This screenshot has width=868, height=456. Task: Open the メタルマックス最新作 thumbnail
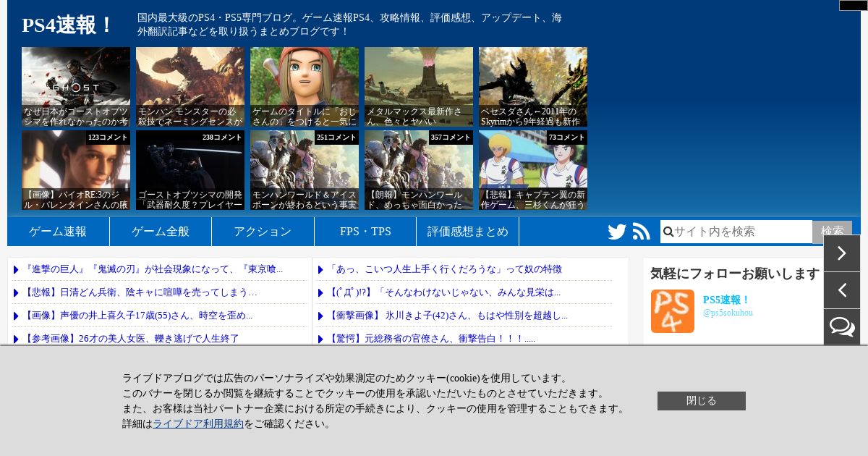click(x=419, y=87)
